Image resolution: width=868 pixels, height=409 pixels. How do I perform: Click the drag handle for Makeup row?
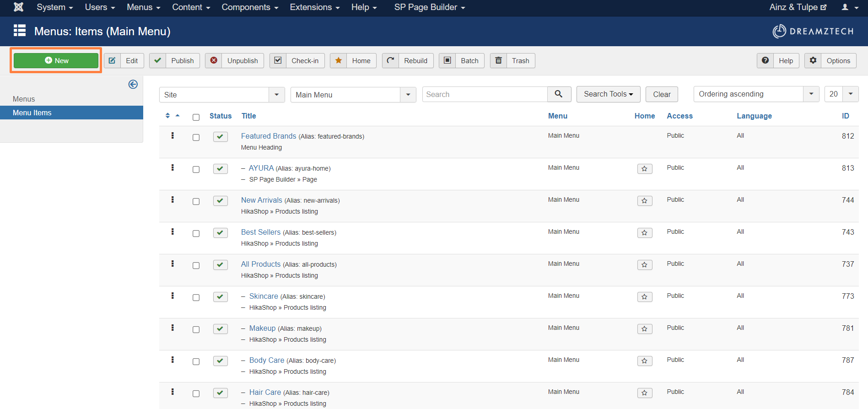[x=173, y=328]
